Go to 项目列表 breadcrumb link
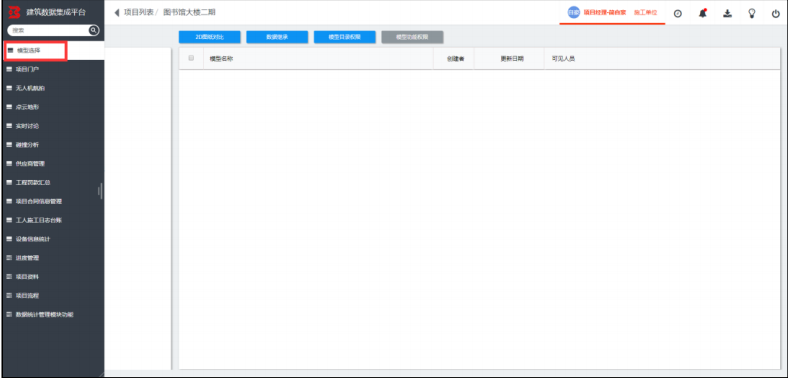Viewport: 788px width, 378px height. coord(138,13)
